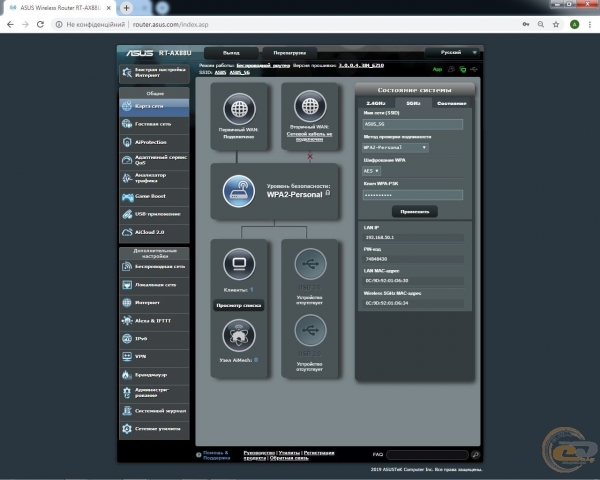Click the ASUS_5G SSID link in header
Image resolution: width=600 pixels, height=480 pixels.
(x=240, y=72)
